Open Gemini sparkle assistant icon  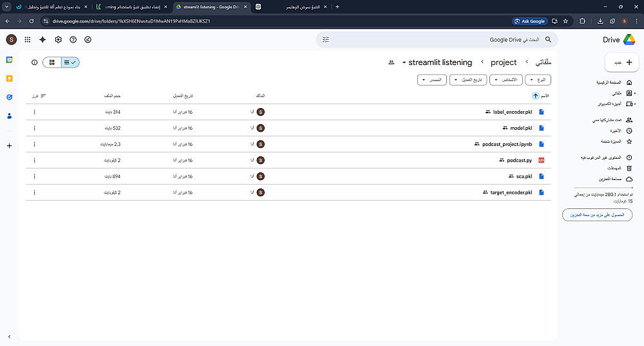coord(43,40)
